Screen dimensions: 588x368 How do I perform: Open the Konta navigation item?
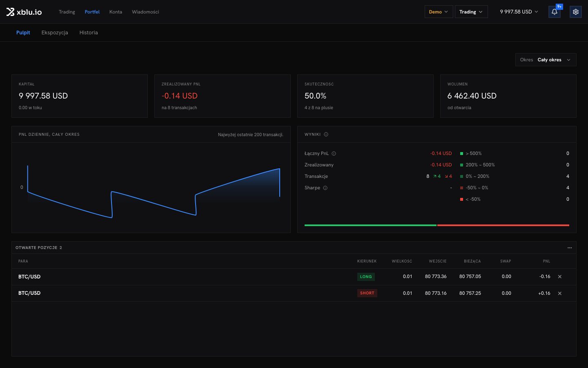pos(116,12)
